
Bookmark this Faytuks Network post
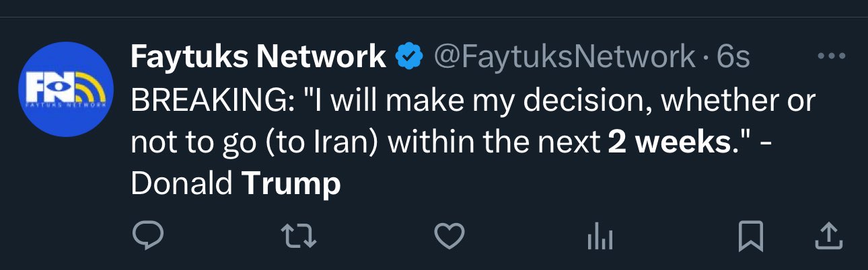pyautogui.click(x=749, y=237)
